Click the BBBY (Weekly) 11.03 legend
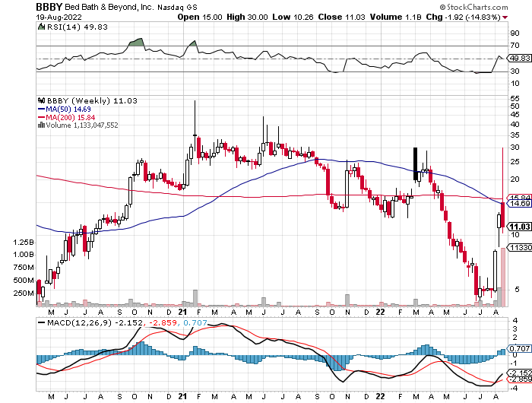 [92, 101]
